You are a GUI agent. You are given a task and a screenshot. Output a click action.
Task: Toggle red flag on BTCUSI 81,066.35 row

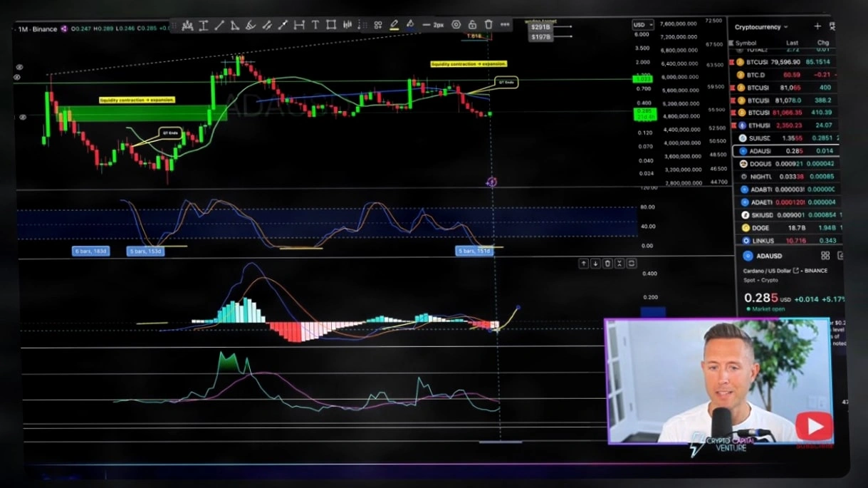pyautogui.click(x=734, y=113)
